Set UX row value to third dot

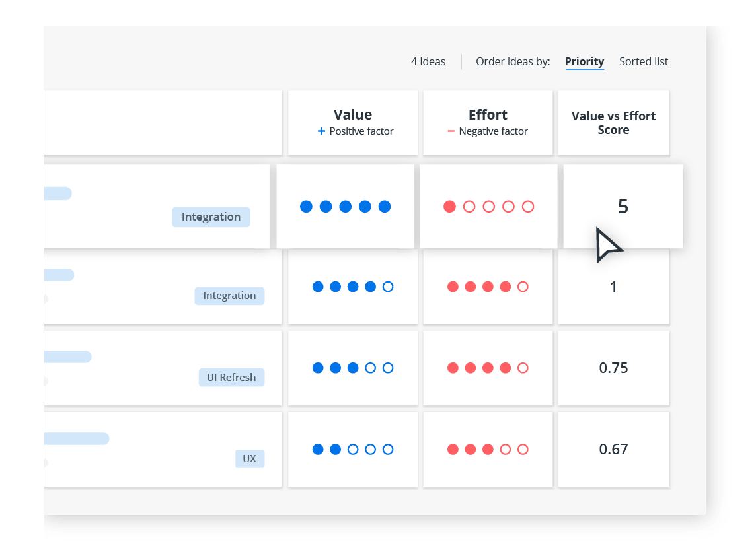point(353,450)
